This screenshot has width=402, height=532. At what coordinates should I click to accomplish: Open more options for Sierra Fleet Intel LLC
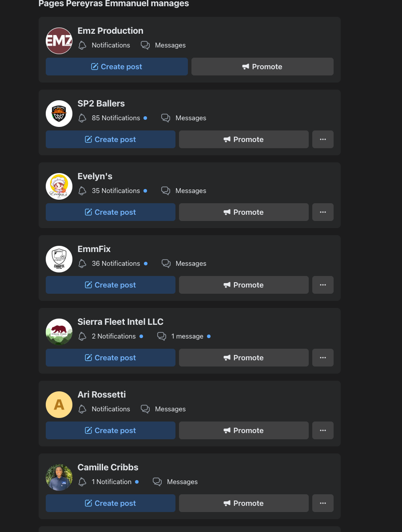pyautogui.click(x=323, y=358)
